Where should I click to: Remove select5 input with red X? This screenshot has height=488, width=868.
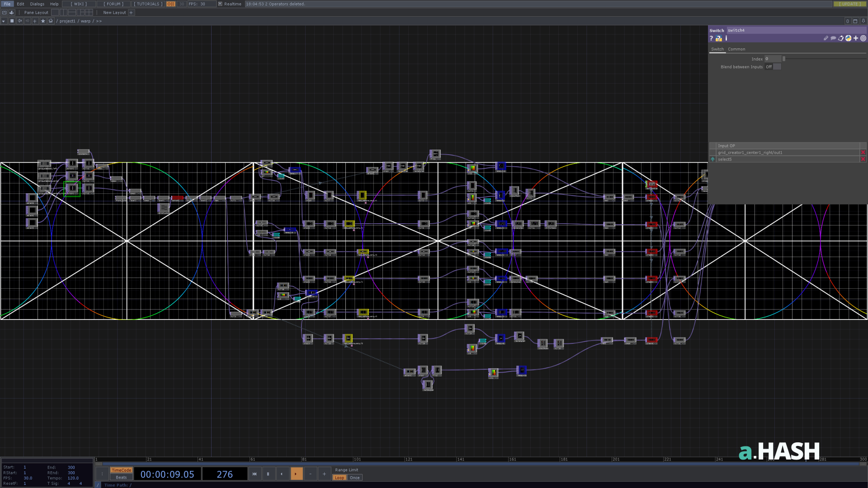coord(863,160)
